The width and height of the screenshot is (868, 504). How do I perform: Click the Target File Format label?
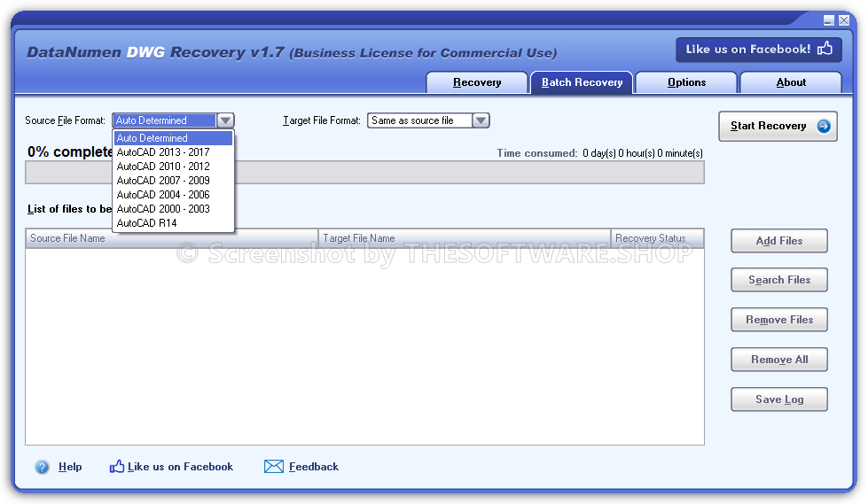[x=322, y=120]
